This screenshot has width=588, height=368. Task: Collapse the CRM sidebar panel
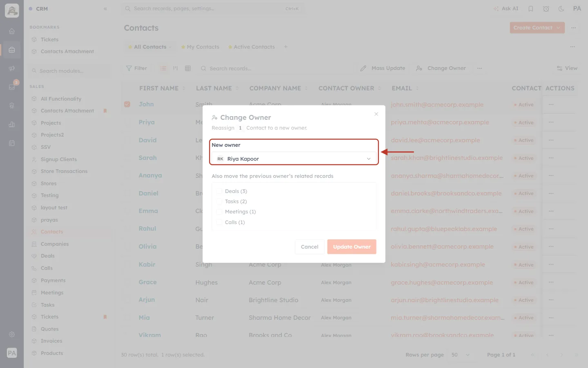coord(105,9)
